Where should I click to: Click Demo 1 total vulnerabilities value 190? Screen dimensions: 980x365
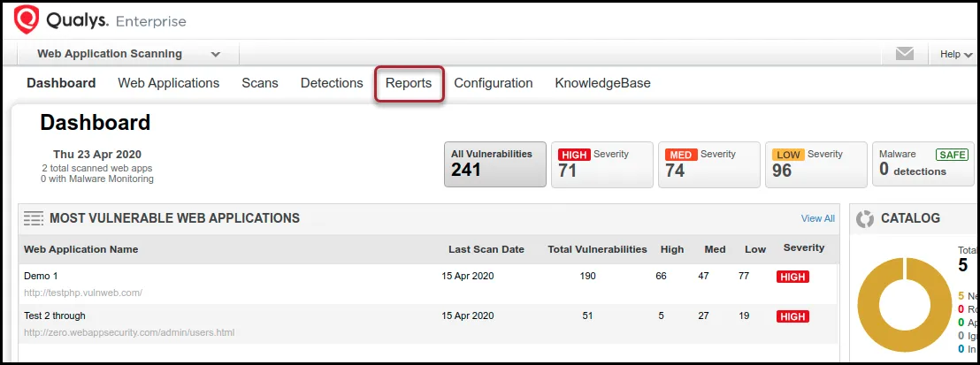587,276
